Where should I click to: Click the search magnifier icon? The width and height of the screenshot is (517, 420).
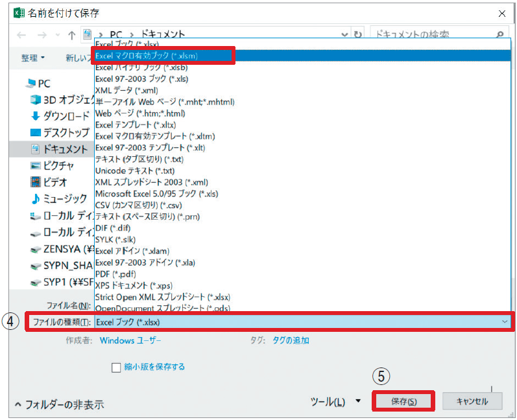pos(500,34)
